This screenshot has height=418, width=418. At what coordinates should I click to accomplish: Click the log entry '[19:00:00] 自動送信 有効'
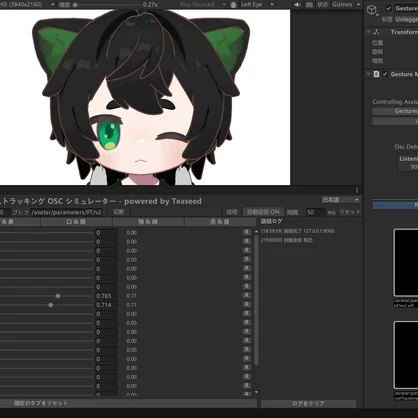(x=287, y=240)
